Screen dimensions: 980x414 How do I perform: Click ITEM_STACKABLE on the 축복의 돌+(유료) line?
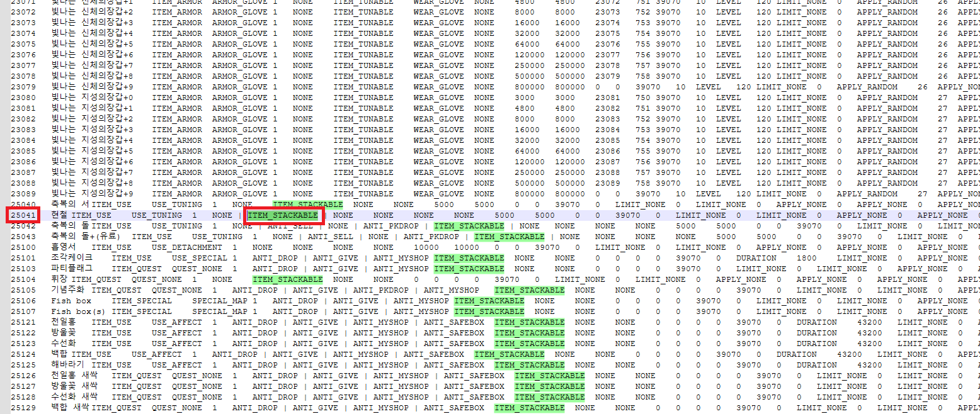[x=510, y=237]
